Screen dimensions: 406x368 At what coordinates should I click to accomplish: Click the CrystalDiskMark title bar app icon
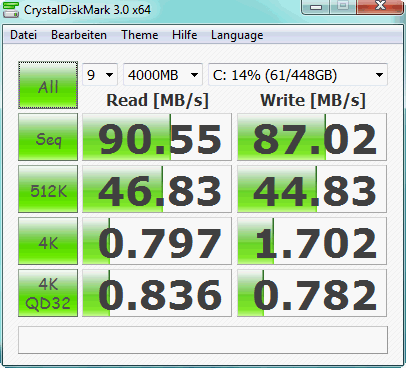click(x=11, y=9)
